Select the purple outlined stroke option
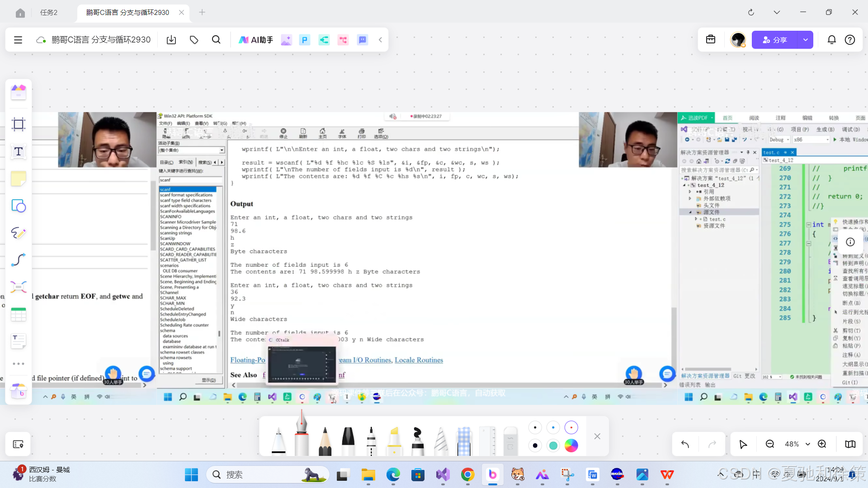Screen dimensions: 868x488 click(571, 427)
